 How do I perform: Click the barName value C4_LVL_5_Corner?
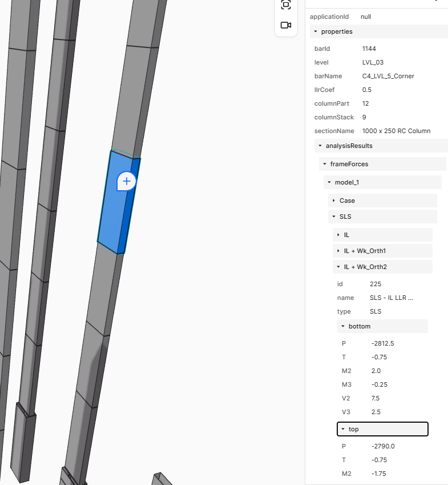pos(388,76)
